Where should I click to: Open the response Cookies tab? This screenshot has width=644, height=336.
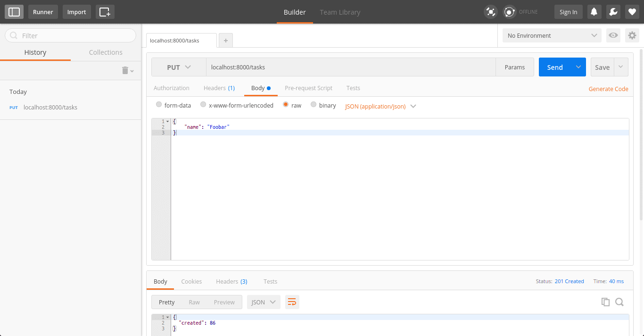pos(191,282)
